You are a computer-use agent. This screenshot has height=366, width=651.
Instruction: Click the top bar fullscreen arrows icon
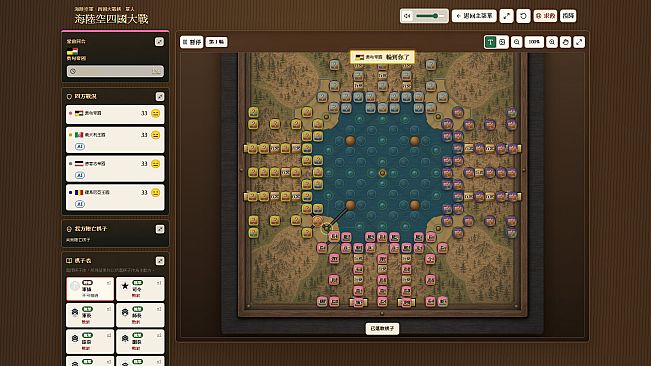pyautogui.click(x=507, y=16)
